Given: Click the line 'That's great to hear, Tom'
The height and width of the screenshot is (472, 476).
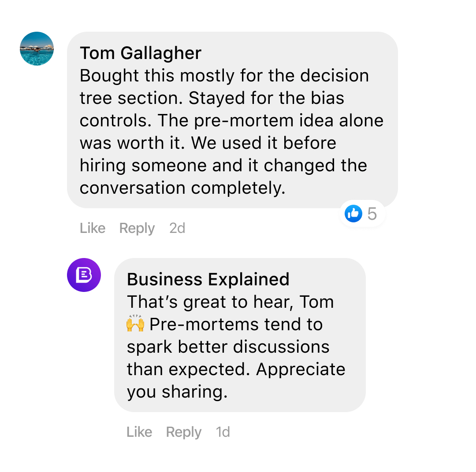Looking at the screenshot, I should [230, 302].
